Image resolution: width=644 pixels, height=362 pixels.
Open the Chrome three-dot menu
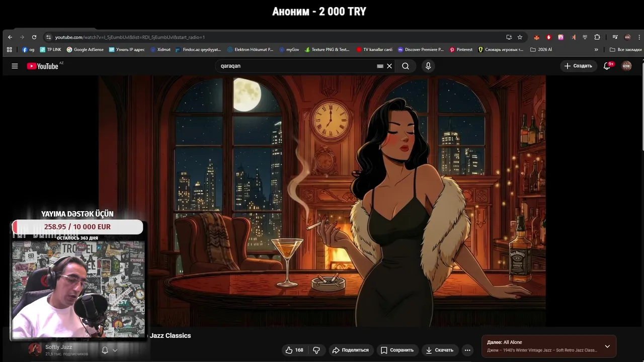tap(639, 37)
